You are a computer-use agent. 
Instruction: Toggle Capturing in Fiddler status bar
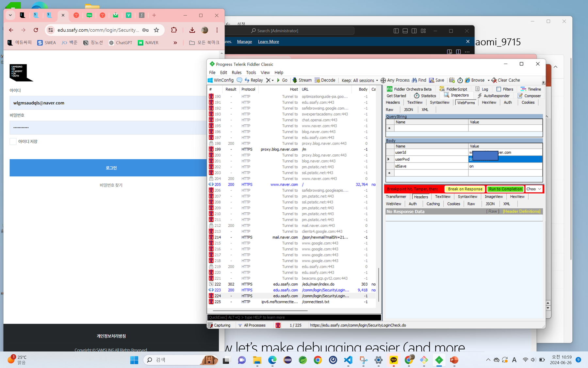tap(219, 325)
